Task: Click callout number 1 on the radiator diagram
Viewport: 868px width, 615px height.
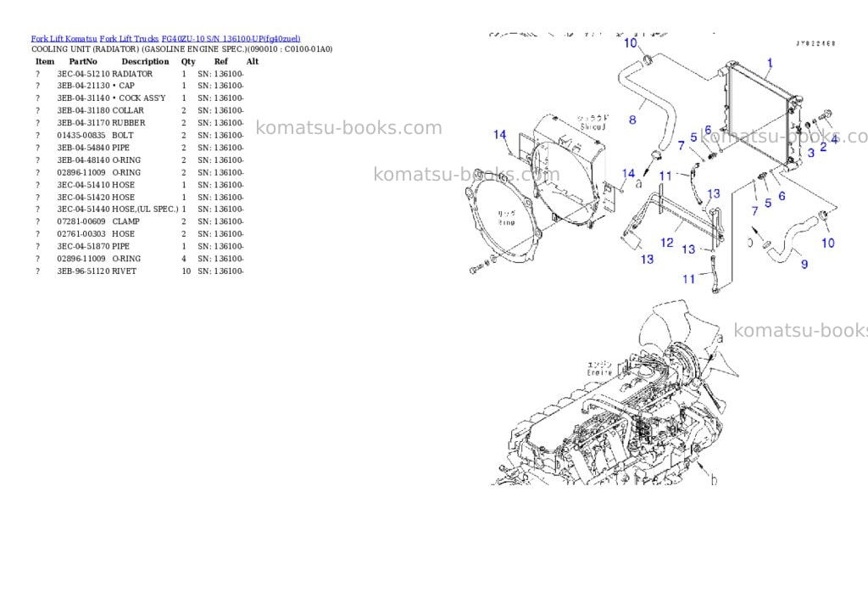Action: click(770, 63)
